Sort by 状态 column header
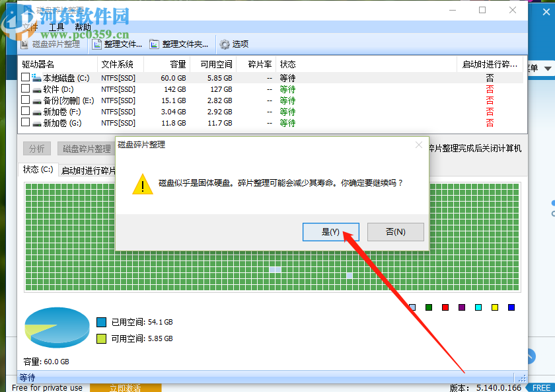 click(x=366, y=64)
